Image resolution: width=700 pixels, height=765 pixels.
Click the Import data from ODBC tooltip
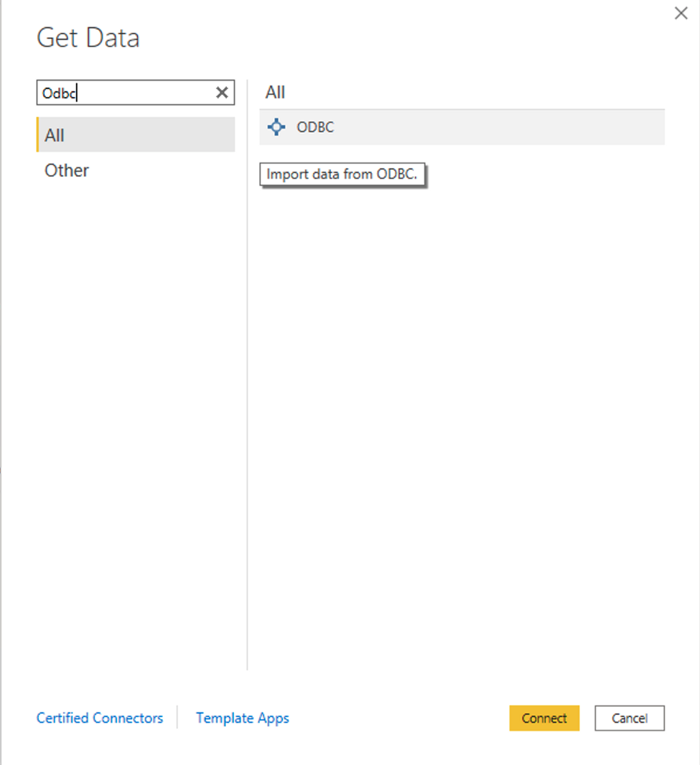click(342, 174)
